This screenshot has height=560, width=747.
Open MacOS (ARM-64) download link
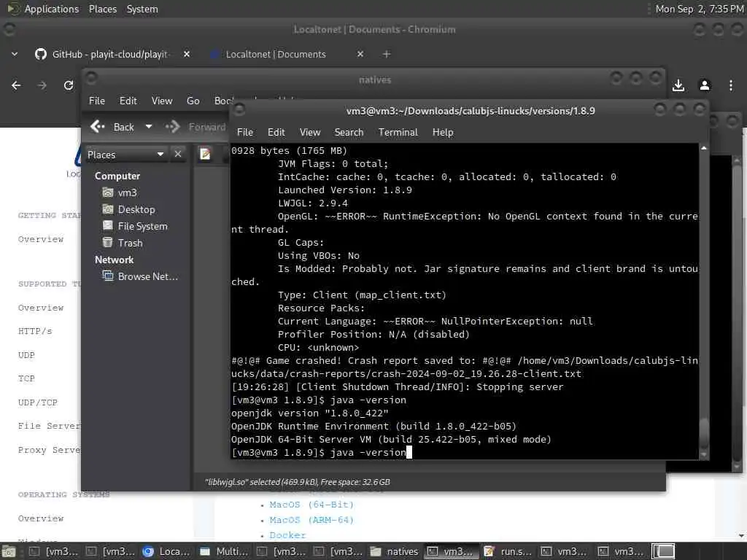tap(311, 520)
